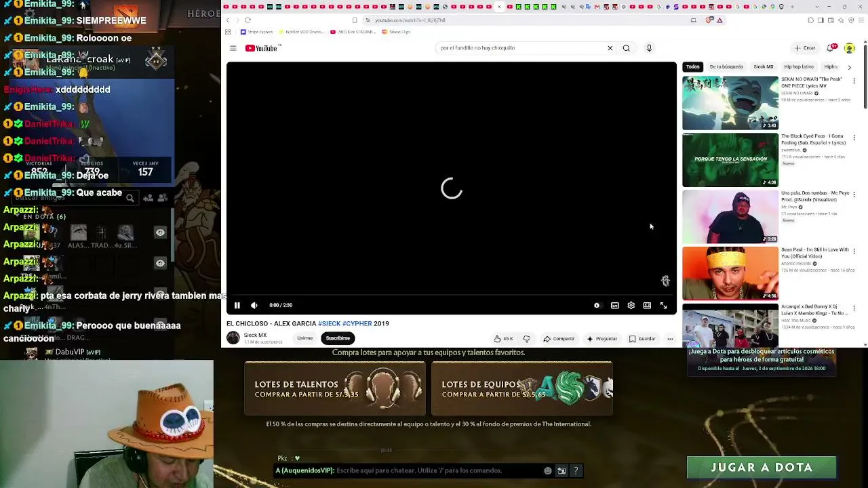868x488 pixels.
Task: Like the video showing 45 K
Action: tap(503, 338)
